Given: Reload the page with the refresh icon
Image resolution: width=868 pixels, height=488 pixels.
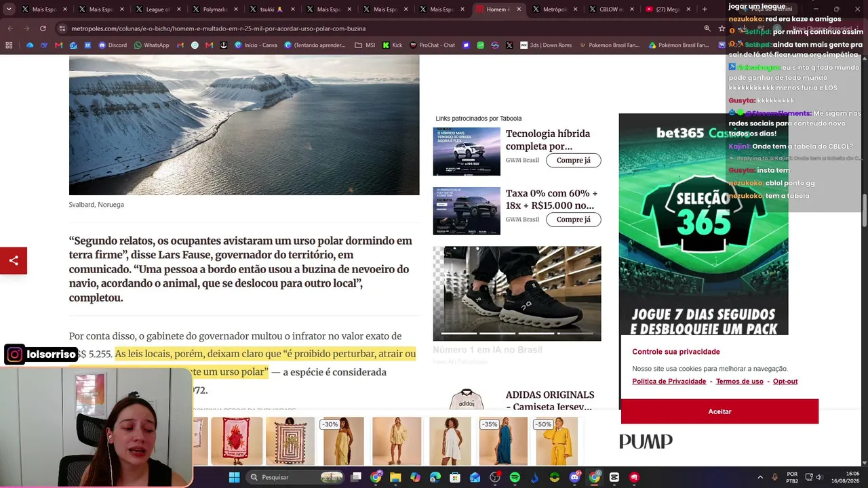Looking at the screenshot, I should pos(43,28).
